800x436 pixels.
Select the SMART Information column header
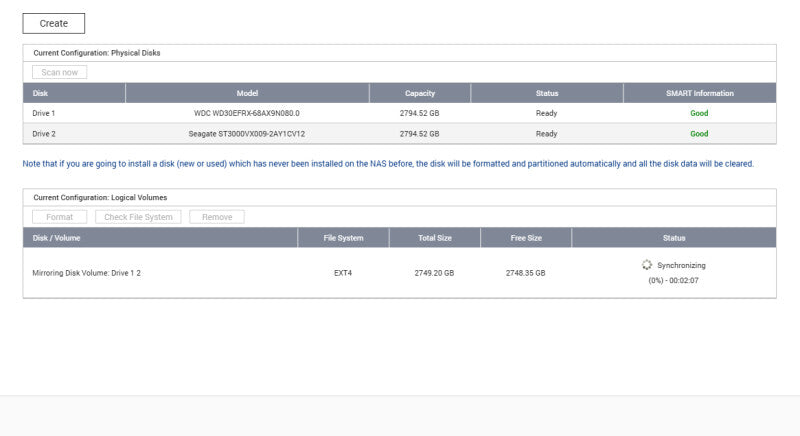click(x=700, y=93)
